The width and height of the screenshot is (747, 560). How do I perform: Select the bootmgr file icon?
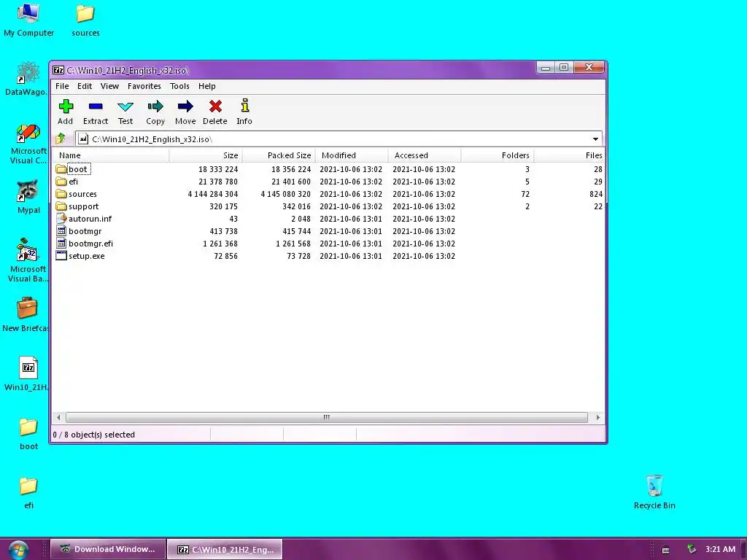tap(61, 231)
